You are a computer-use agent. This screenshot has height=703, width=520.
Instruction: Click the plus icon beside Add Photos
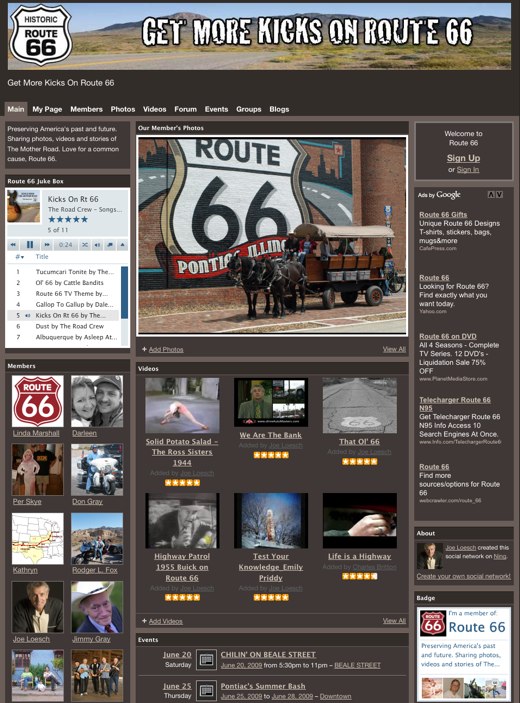[x=144, y=349]
